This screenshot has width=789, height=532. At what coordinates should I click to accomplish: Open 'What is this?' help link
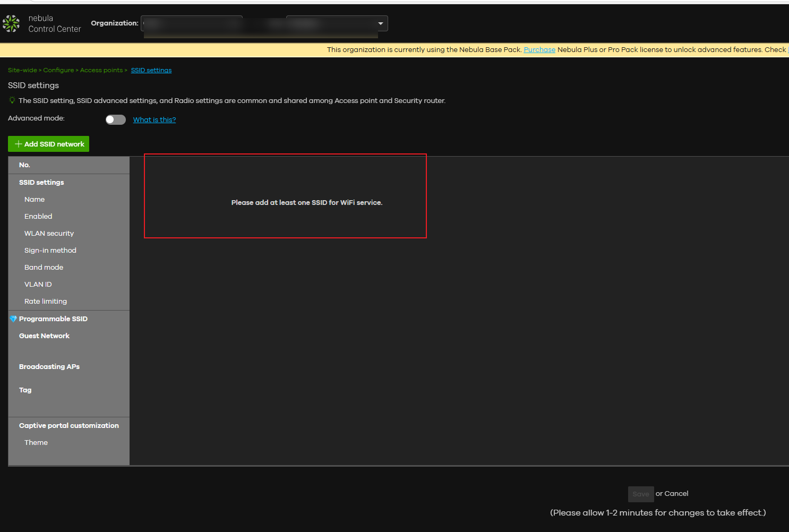[x=155, y=119]
